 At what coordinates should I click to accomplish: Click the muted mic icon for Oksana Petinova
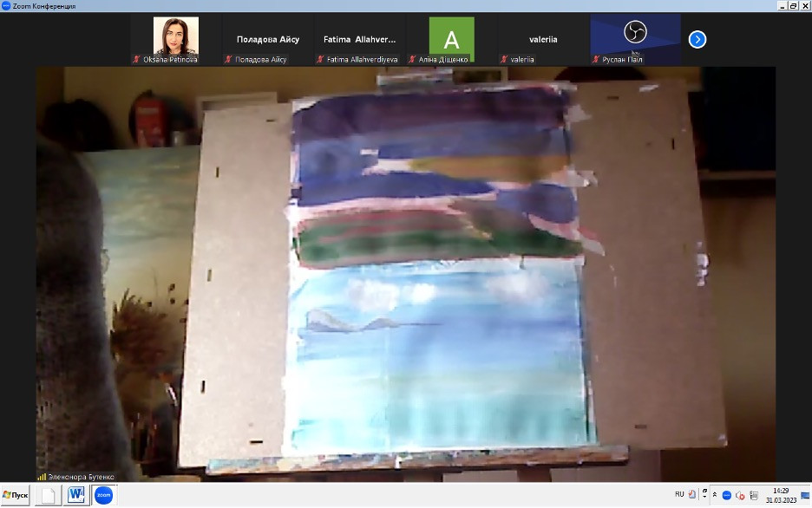click(x=136, y=60)
